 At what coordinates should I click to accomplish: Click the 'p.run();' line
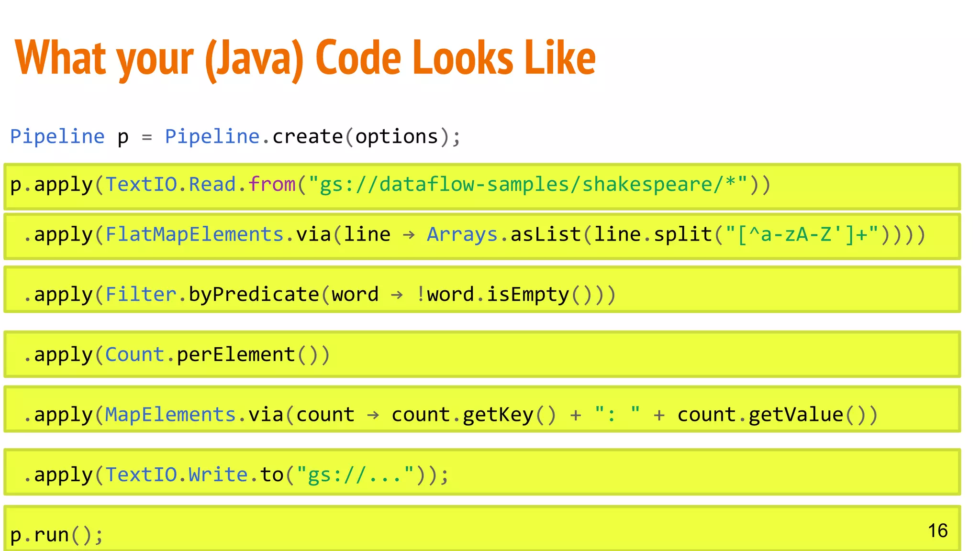(x=482, y=529)
